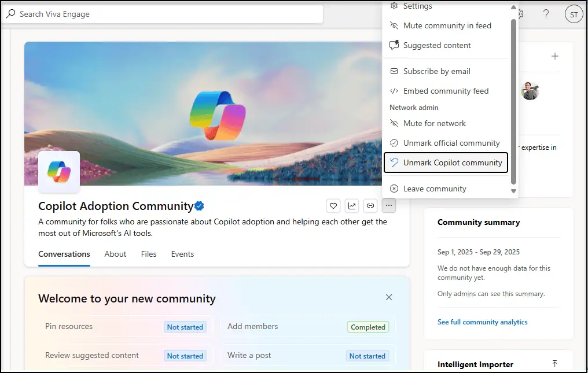
Task: Like the community with the heart icon
Action: tap(333, 205)
